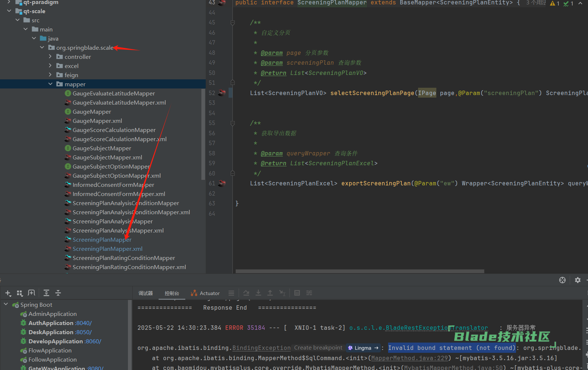588x370 pixels.
Task: Click the Actuator tab icon
Action: (194, 293)
